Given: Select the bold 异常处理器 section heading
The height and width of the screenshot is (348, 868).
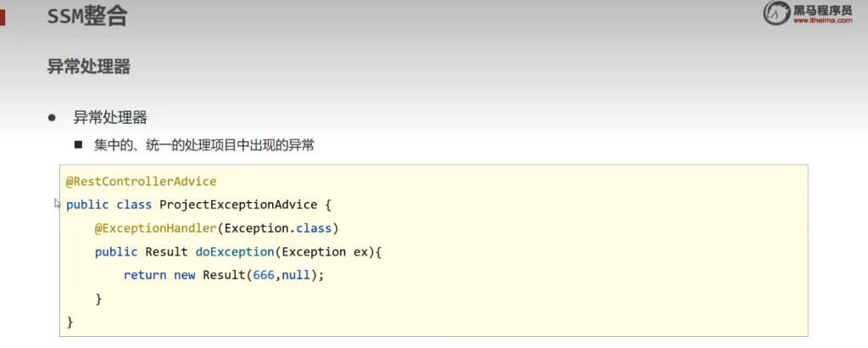Looking at the screenshot, I should (88, 67).
